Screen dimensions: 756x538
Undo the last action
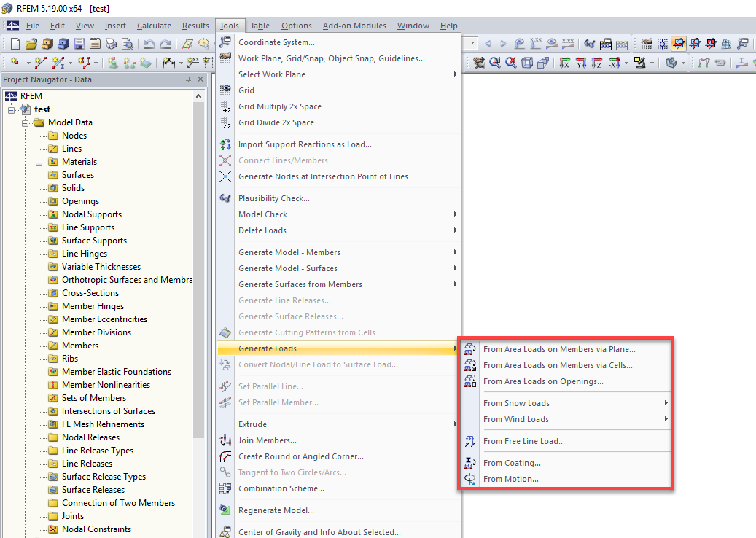click(150, 43)
